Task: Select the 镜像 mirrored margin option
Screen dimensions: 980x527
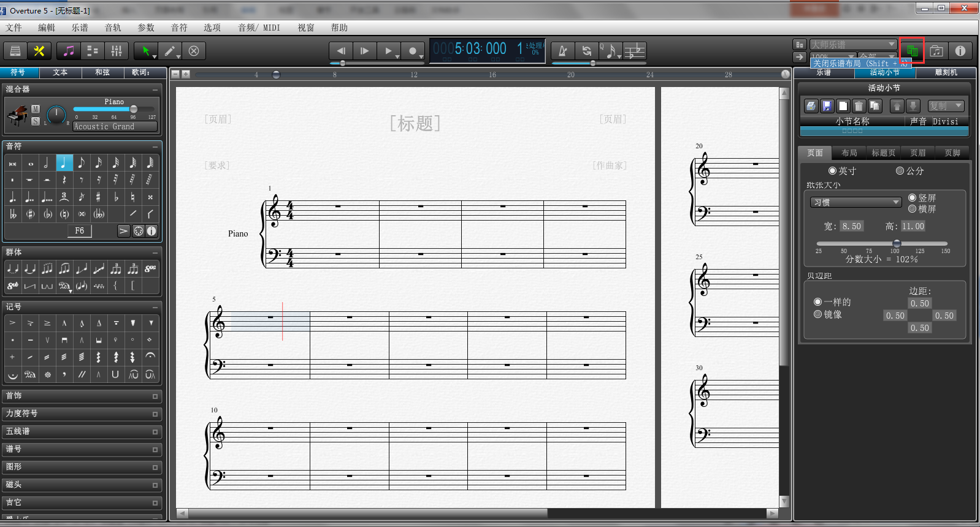Action: pos(817,314)
